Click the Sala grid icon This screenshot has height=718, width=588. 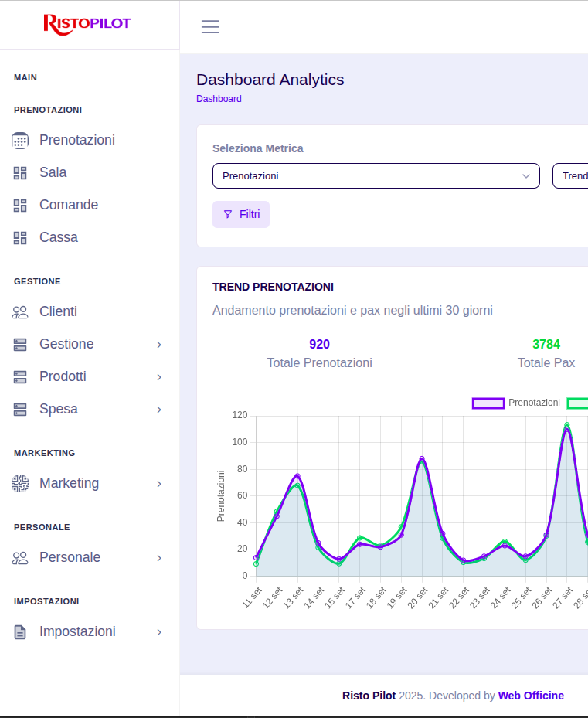(20, 172)
